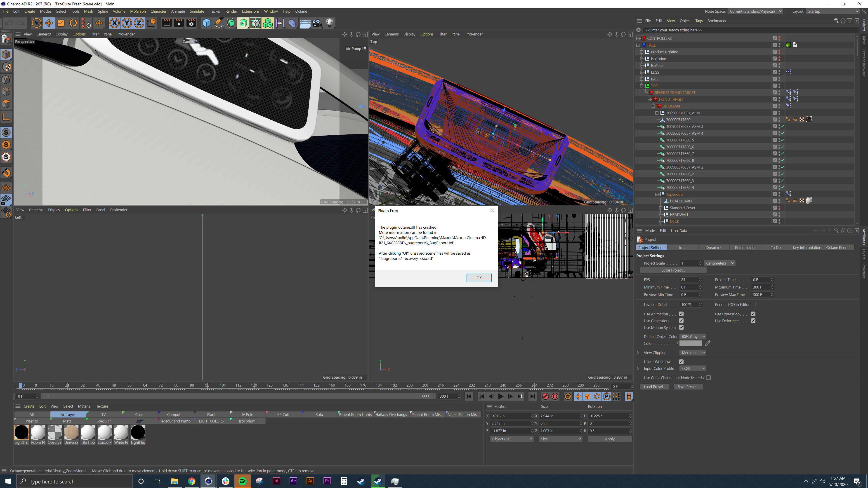Select the Rotate tool icon

73,23
